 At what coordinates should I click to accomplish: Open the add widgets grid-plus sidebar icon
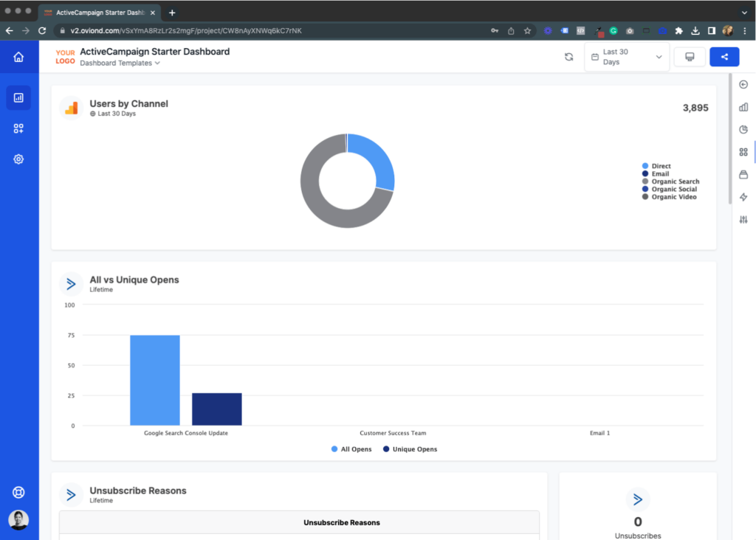18,128
